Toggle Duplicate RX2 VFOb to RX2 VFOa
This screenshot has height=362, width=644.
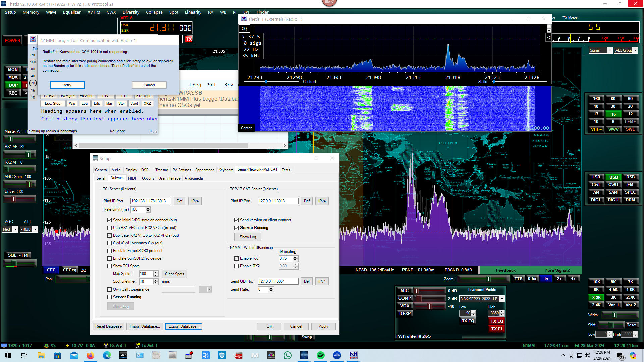pos(109,235)
